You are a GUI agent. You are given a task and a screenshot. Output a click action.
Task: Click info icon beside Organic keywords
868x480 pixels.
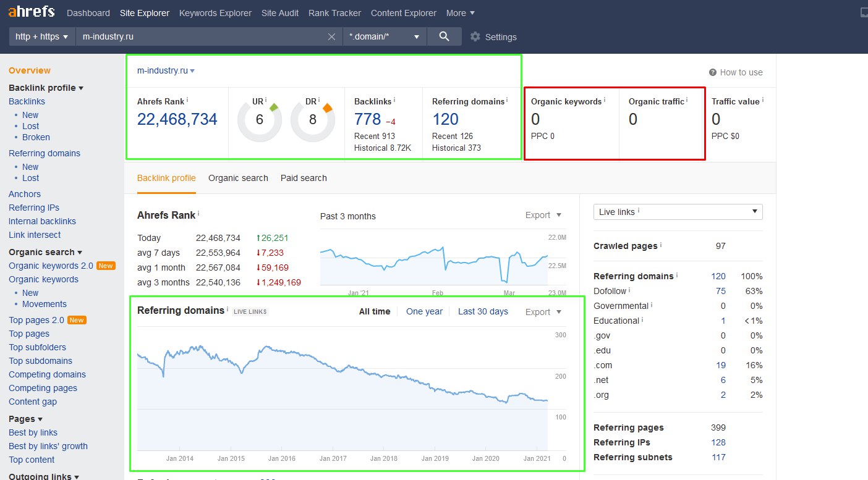pyautogui.click(x=605, y=100)
